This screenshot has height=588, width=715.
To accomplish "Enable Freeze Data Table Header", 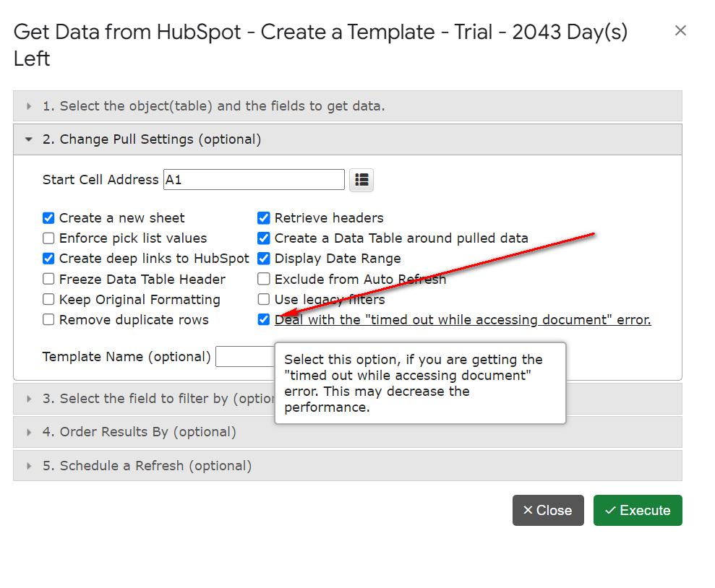I will [48, 279].
